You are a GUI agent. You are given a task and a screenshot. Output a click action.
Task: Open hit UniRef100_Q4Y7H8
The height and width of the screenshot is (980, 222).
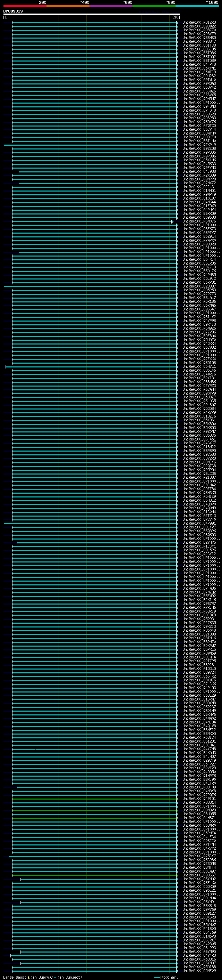pos(199,749)
